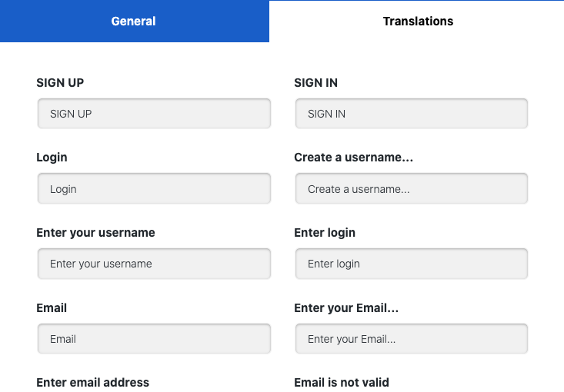Click the 'Enter your Email...' input box
The height and width of the screenshot is (392, 564).
[412, 339]
